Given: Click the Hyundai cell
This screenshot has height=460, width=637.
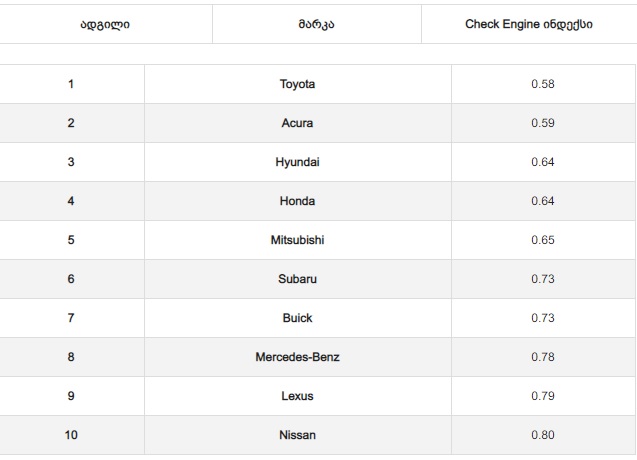Looking at the screenshot, I should [x=297, y=162].
